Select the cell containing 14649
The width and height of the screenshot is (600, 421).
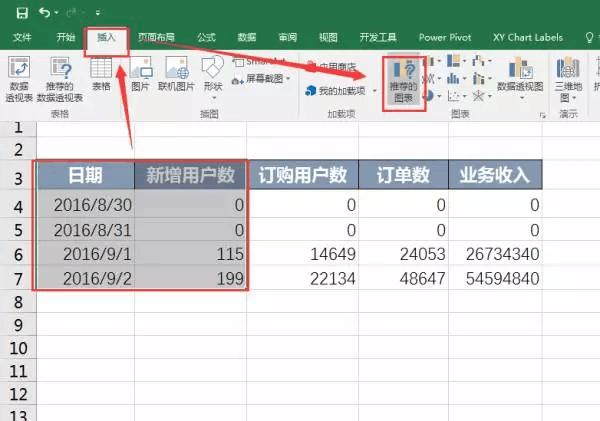click(302, 254)
